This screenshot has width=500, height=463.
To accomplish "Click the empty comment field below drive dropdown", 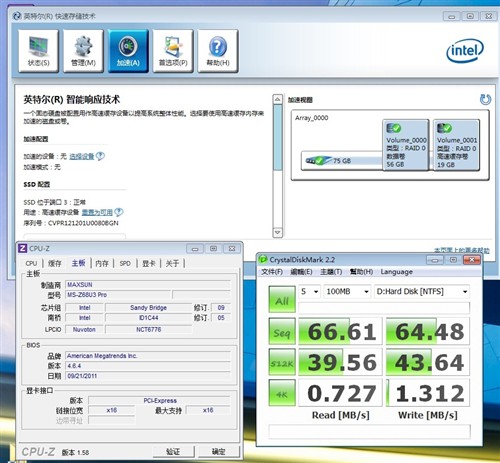I will [x=384, y=308].
